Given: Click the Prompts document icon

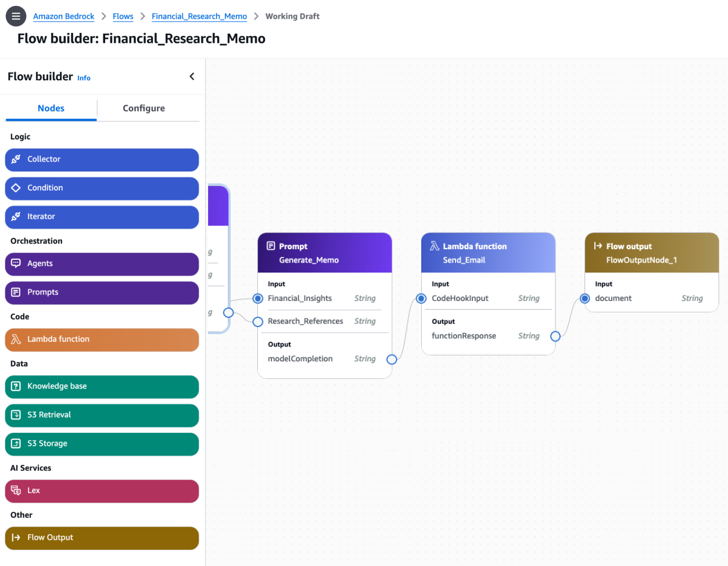Looking at the screenshot, I should pos(16,292).
